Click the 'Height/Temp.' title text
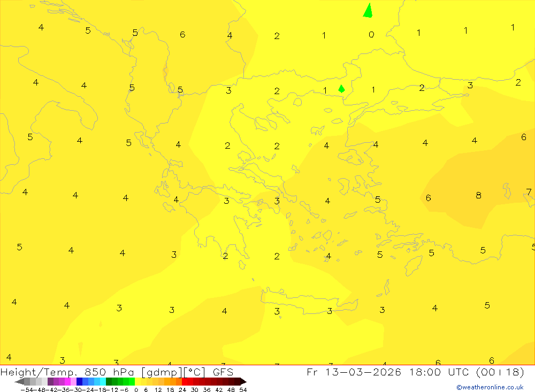 (x=39, y=372)
